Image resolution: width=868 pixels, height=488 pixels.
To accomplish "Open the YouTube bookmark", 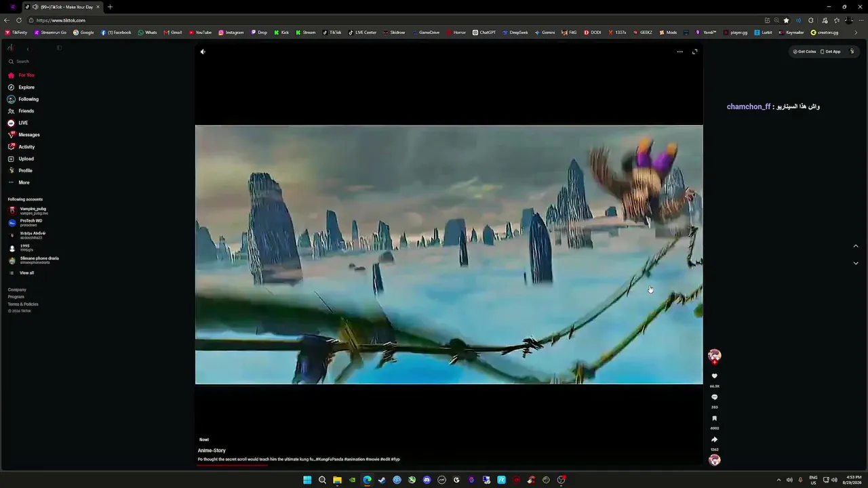I will (200, 33).
